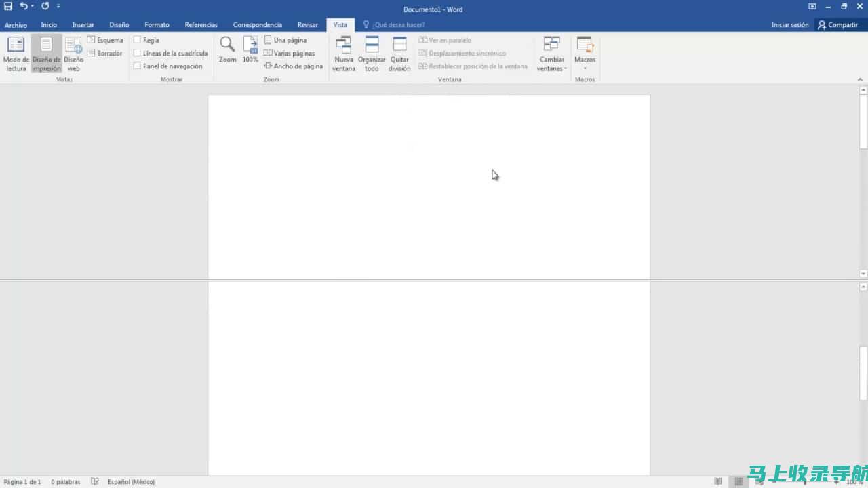Set zoom to 100% button
This screenshot has width=868, height=488.
click(x=250, y=50)
